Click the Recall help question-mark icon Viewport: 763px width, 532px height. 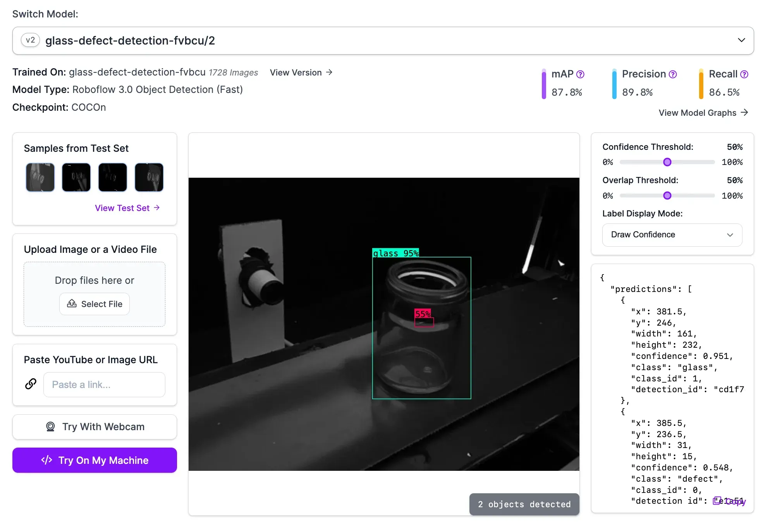744,74
